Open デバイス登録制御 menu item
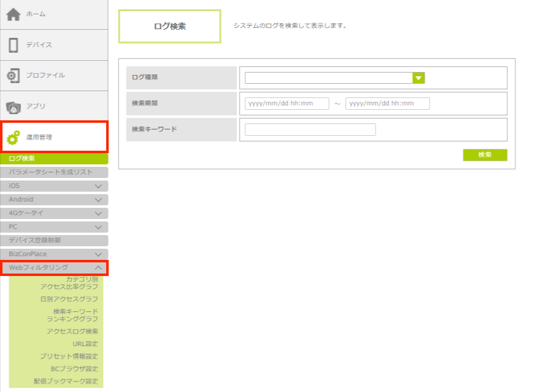This screenshot has height=392, width=539. click(54, 241)
